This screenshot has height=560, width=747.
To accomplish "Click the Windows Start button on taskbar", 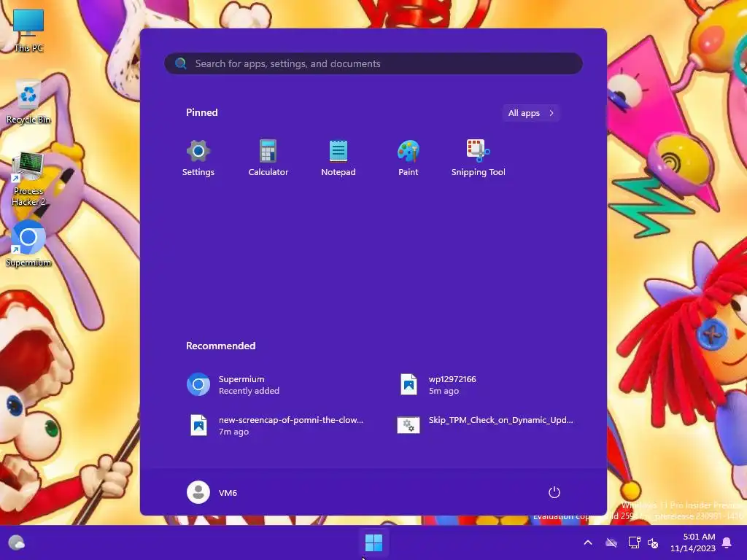I will [373, 542].
